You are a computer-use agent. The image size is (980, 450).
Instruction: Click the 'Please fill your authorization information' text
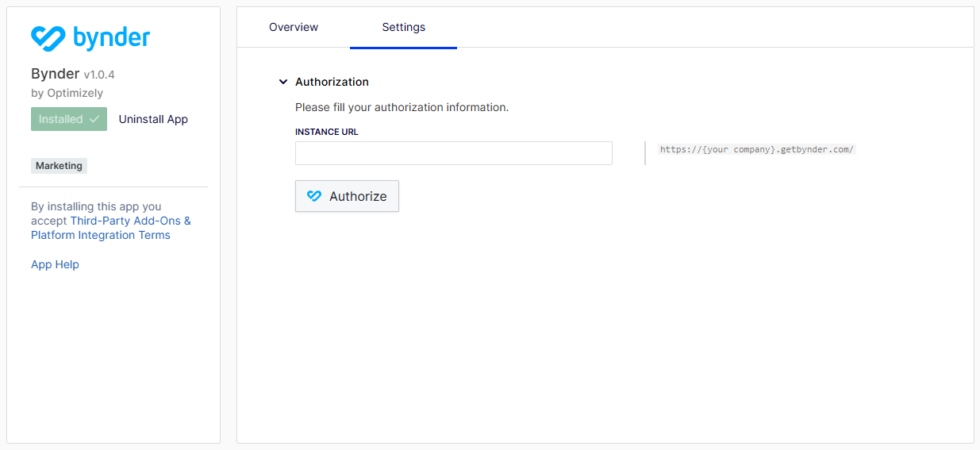(402, 107)
